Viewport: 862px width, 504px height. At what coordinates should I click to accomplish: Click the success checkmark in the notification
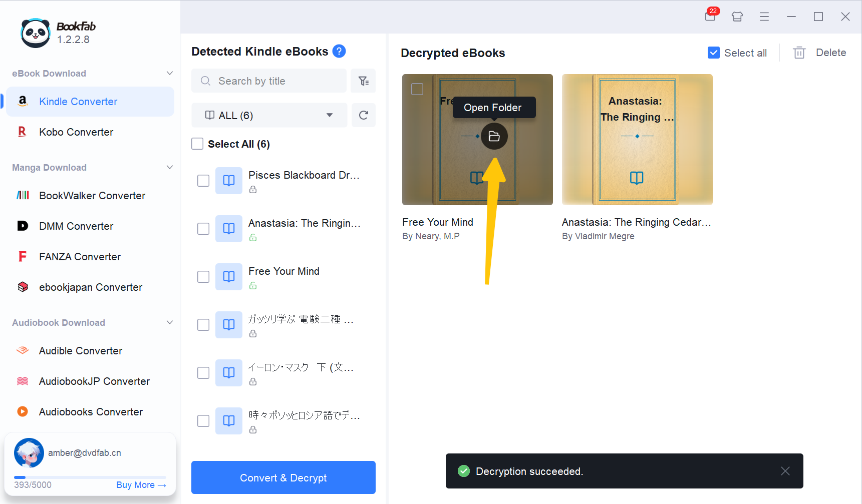pos(464,471)
